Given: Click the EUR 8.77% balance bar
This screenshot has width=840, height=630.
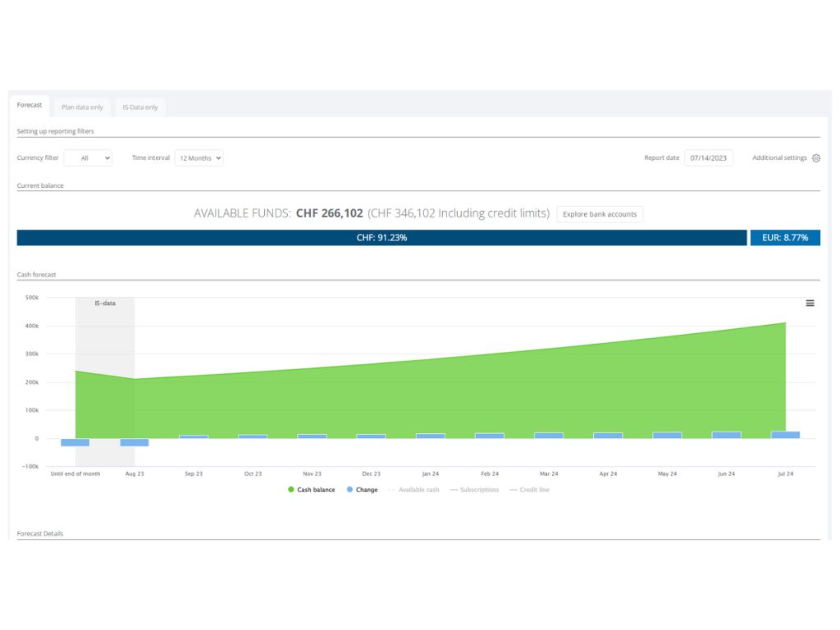Looking at the screenshot, I should [x=785, y=238].
